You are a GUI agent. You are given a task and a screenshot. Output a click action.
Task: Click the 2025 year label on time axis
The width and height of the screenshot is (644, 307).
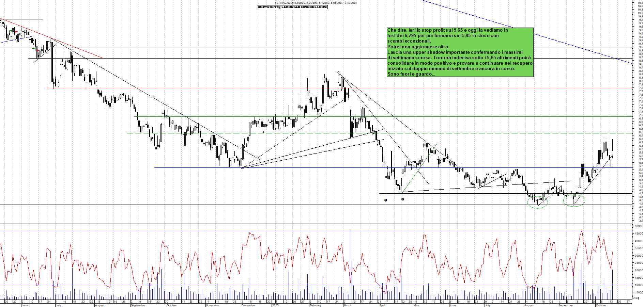pos(275,305)
